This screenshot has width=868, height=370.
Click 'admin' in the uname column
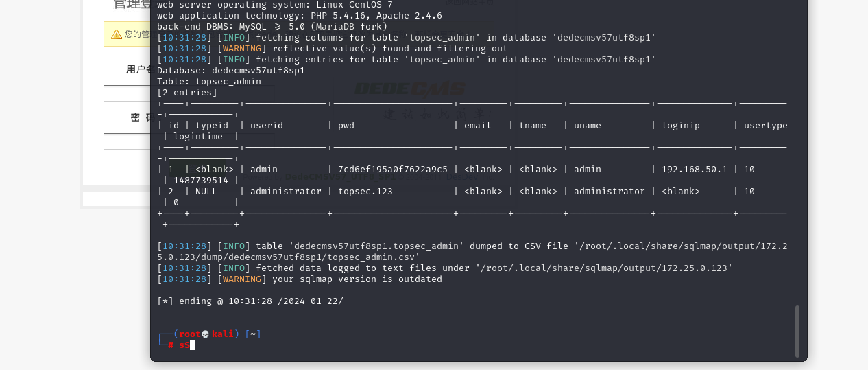click(x=588, y=170)
